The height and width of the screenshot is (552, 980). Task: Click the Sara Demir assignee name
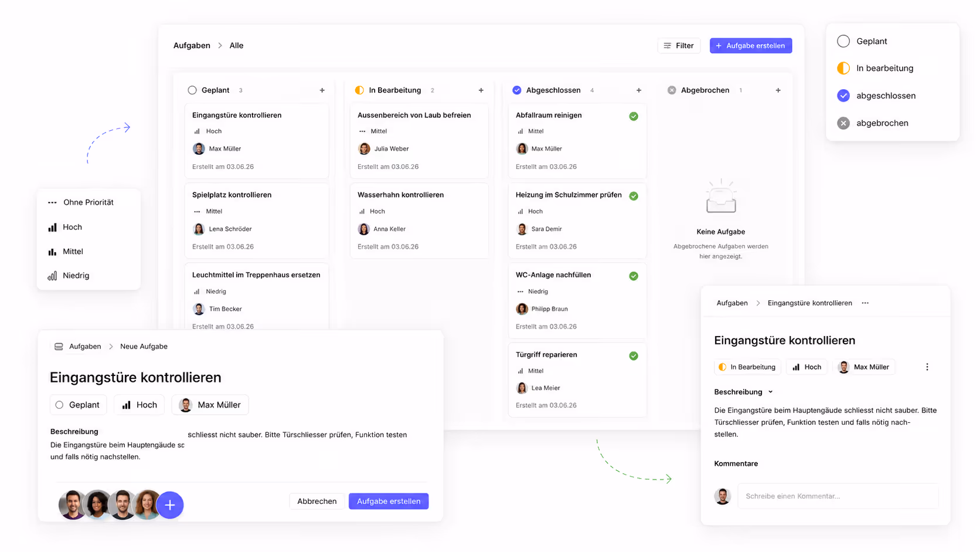pos(546,229)
